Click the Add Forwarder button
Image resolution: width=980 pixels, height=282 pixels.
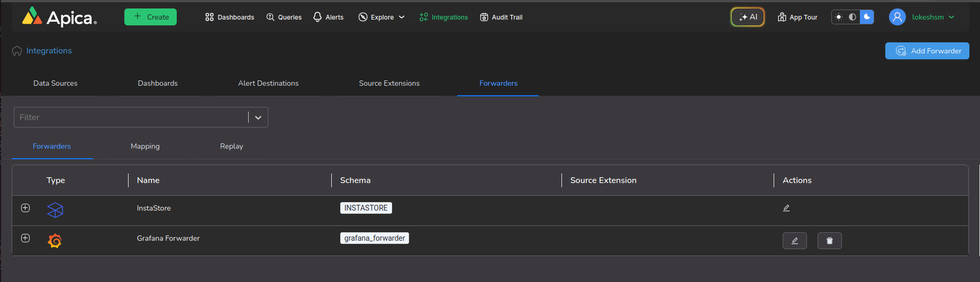[927, 51]
